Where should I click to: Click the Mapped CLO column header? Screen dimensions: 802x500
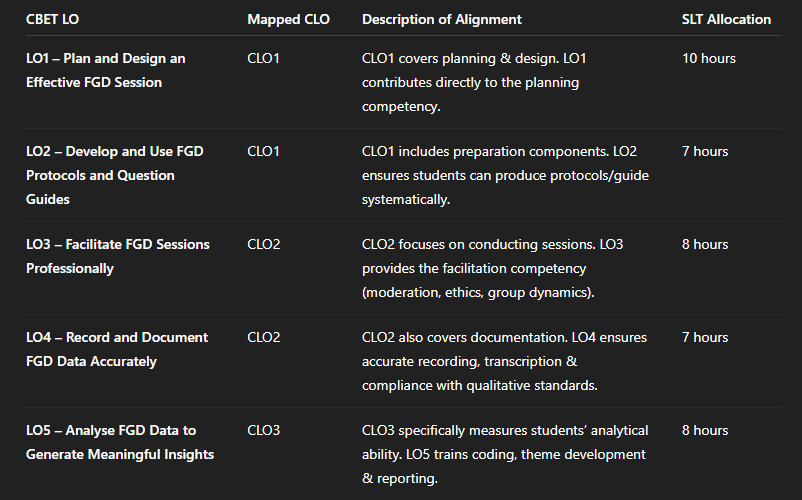tap(288, 19)
